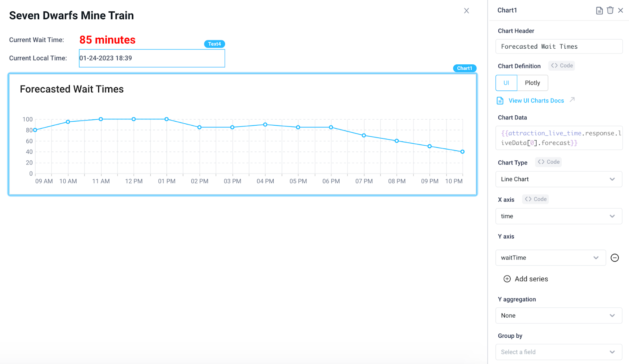Switch chart definition to Plotly mode
Image resolution: width=629 pixels, height=364 pixels.
pyautogui.click(x=533, y=83)
